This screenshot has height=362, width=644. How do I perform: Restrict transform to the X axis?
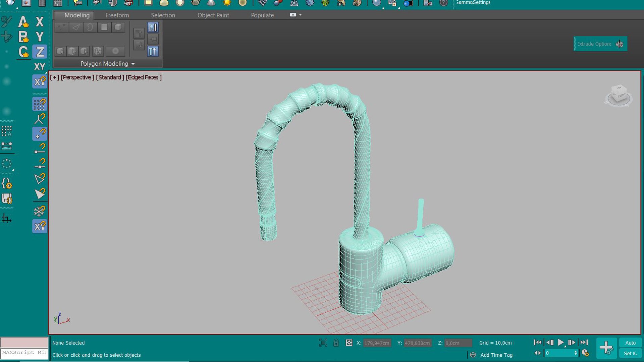click(40, 22)
